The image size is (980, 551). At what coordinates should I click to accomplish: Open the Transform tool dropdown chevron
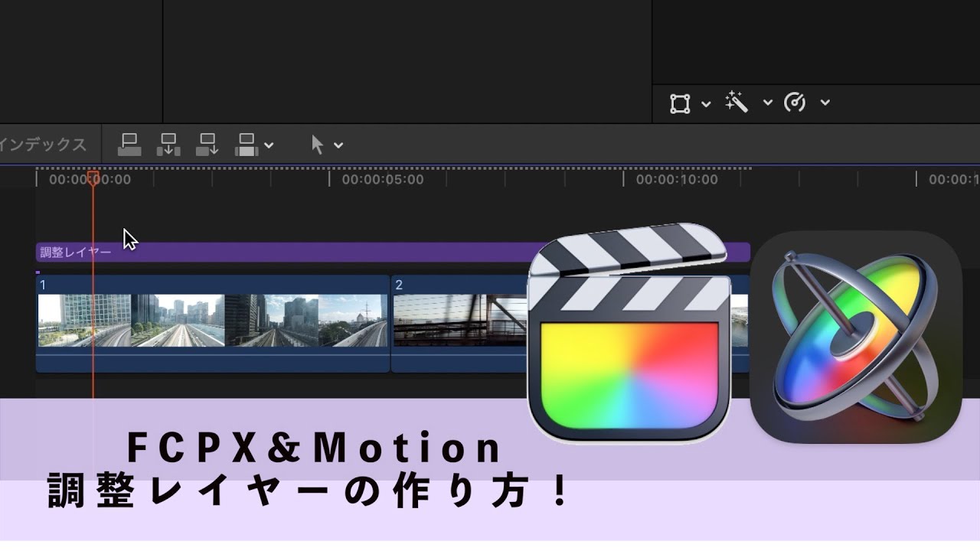click(706, 103)
